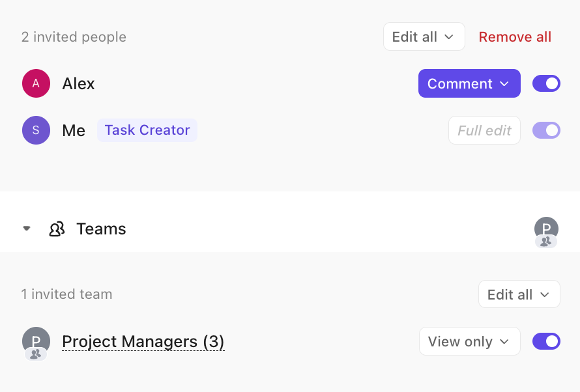The image size is (580, 392).
Task: Open the View only permission dropdown
Action: [469, 341]
